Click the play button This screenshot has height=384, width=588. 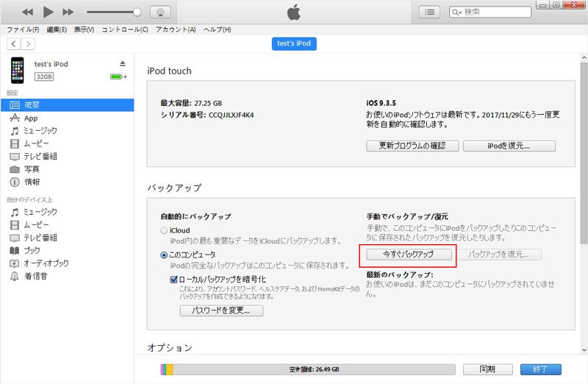click(48, 12)
